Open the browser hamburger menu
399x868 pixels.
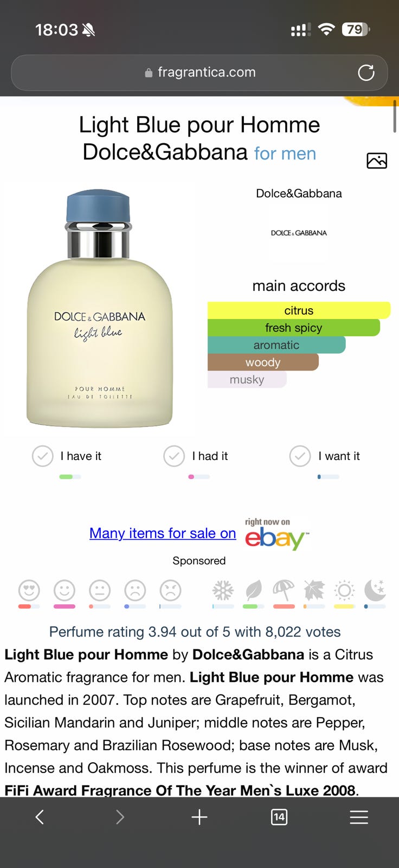359,817
